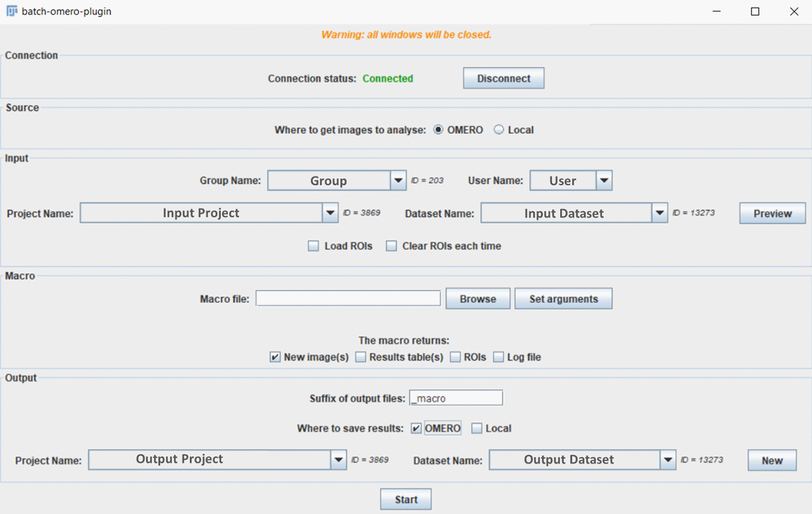The height and width of the screenshot is (514, 812).
Task: Enable saving results to Local
Action: pos(477,429)
